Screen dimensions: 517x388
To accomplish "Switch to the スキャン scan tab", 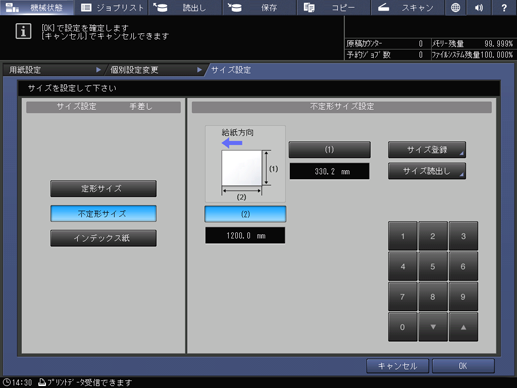I will pos(407,7).
